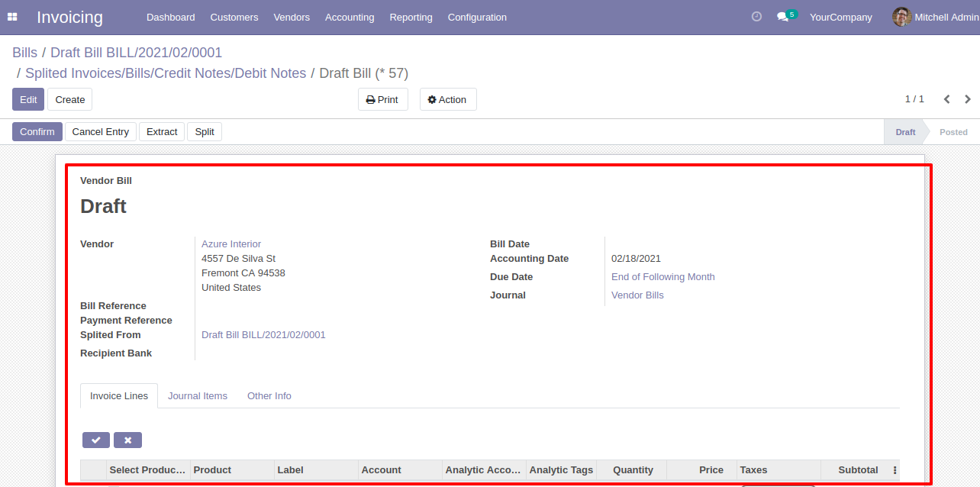Click the 1 / 1 pager counter

(914, 99)
